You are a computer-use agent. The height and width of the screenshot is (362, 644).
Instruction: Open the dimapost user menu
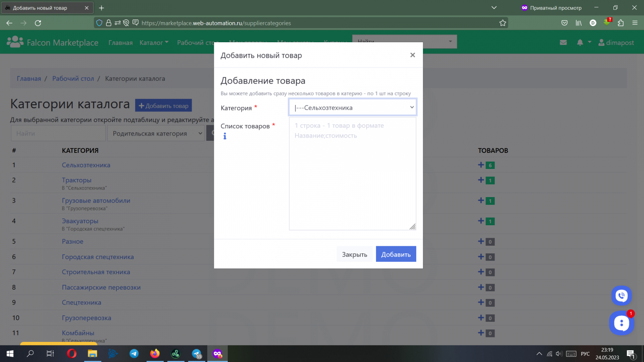point(616,43)
